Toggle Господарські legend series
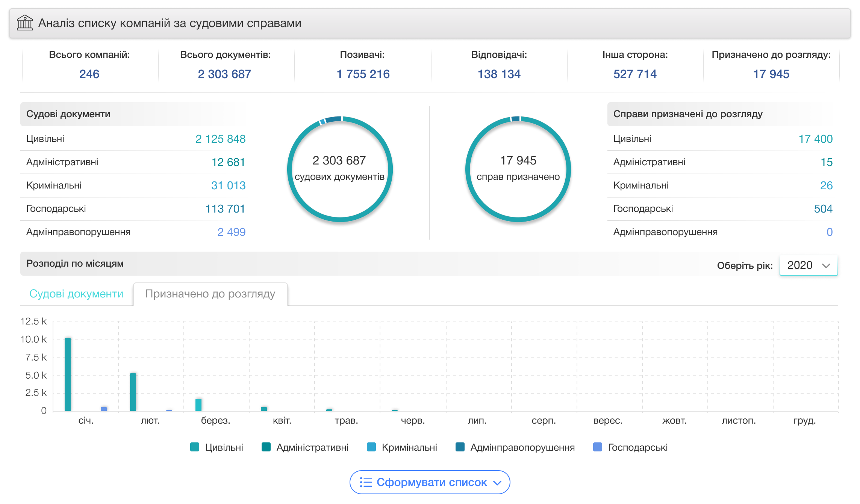Viewport: 860px width, 504px height. (630, 447)
